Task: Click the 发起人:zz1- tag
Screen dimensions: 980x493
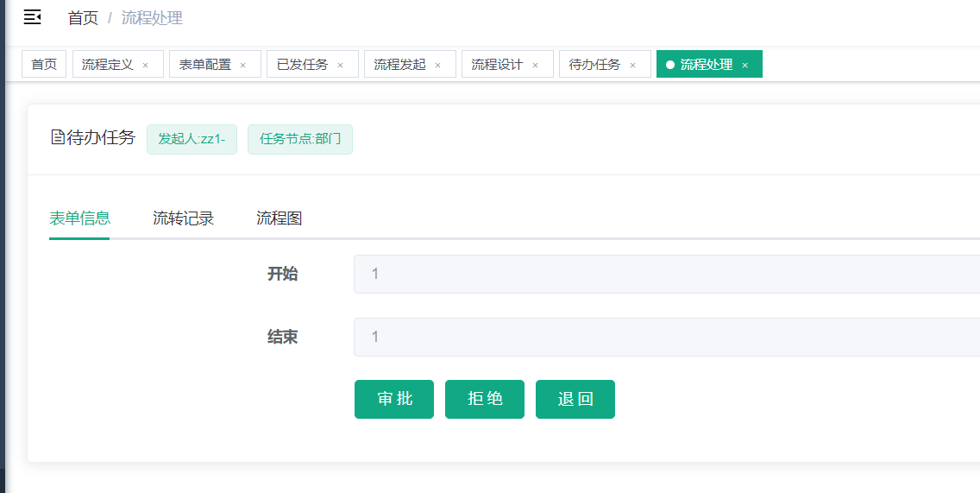Action: click(192, 139)
